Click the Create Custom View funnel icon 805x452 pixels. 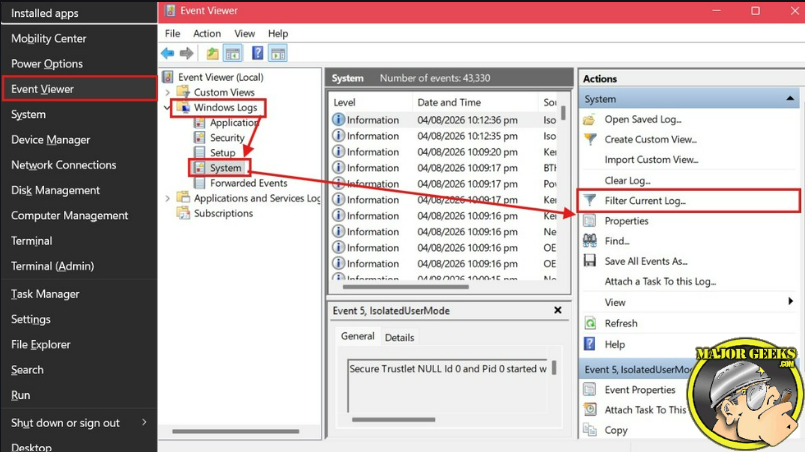590,139
